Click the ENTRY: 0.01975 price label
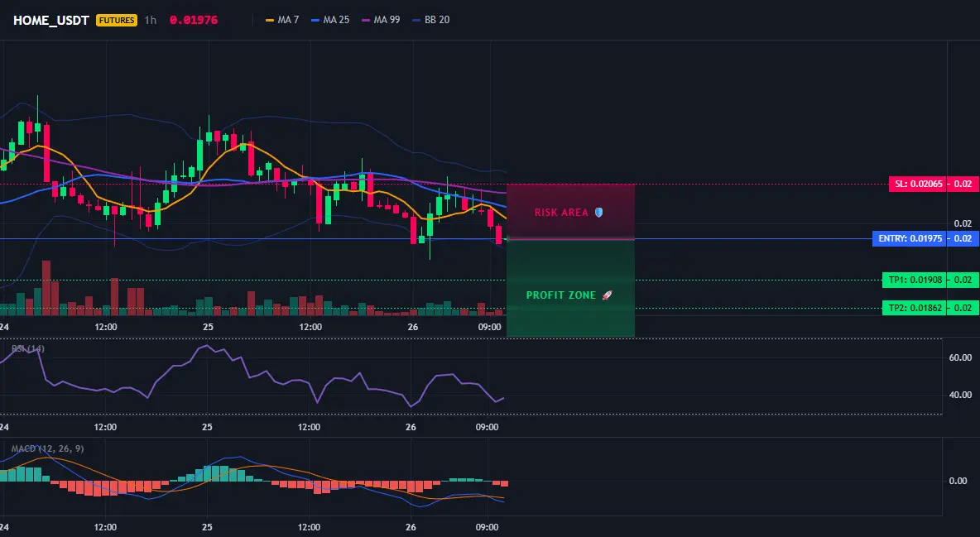 pos(910,238)
